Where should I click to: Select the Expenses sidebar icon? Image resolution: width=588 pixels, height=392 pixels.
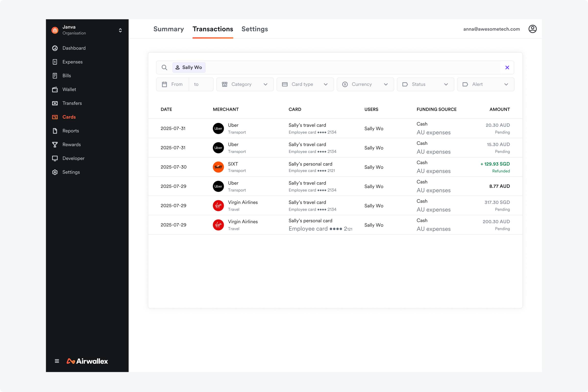pyautogui.click(x=55, y=62)
